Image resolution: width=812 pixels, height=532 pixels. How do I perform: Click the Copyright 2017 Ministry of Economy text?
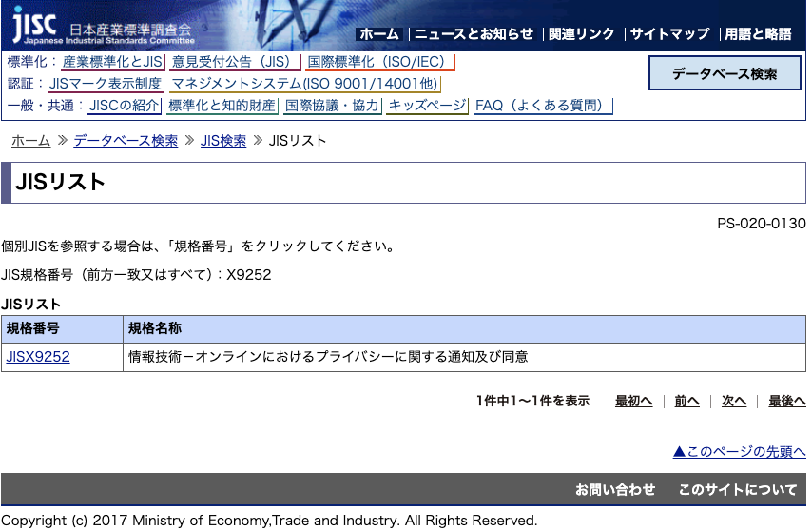click(269, 520)
